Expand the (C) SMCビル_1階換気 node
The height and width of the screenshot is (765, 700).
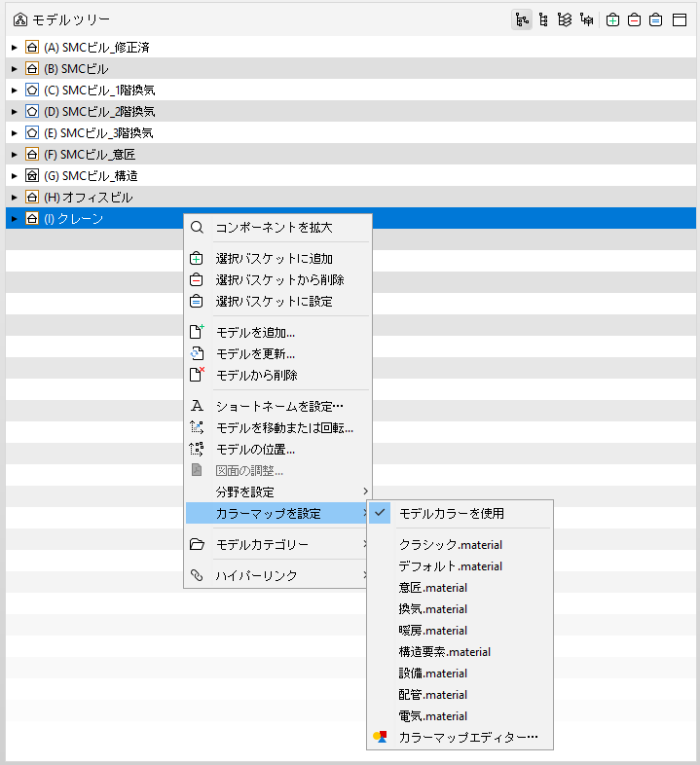[15, 91]
